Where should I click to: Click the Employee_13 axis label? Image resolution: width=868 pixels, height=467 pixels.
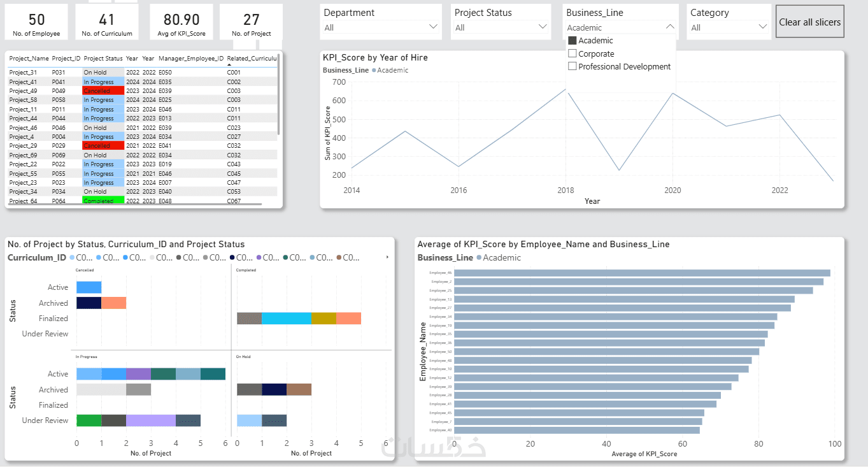[441, 299]
